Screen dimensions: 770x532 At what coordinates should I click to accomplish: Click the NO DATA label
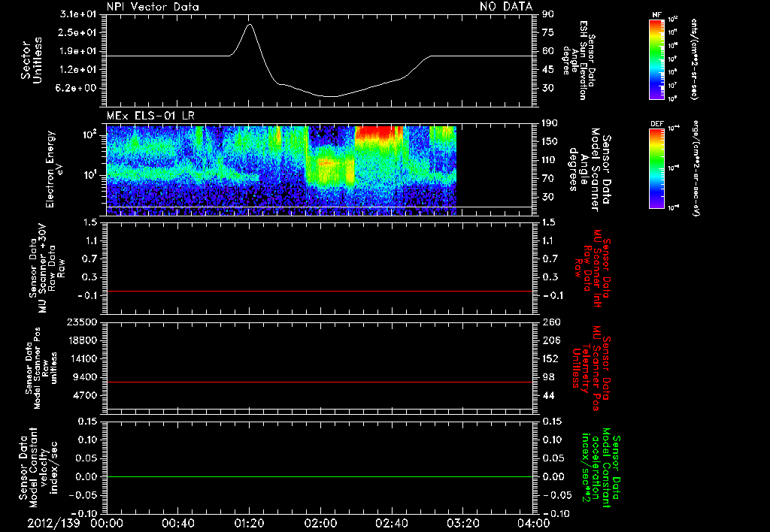pyautogui.click(x=506, y=6)
